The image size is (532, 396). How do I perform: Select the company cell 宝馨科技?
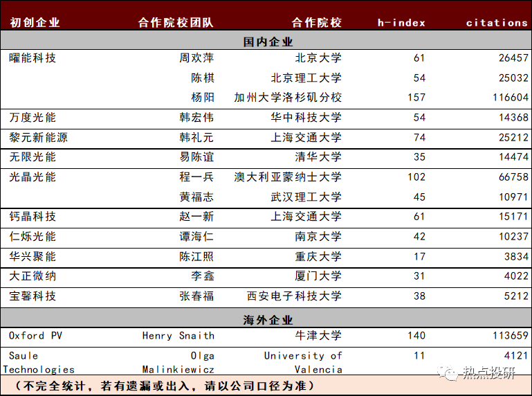pyautogui.click(x=33, y=296)
